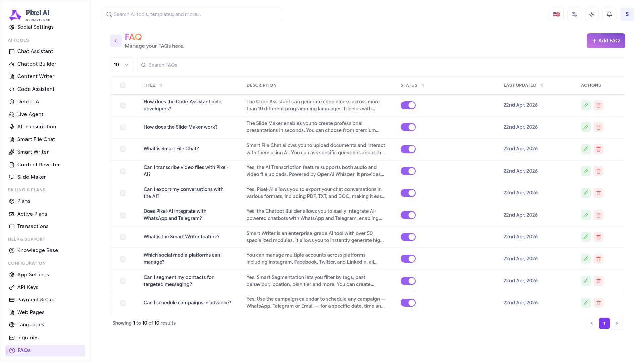Image resolution: width=644 pixels, height=362 pixels.
Task: Delete the Smart Writer feature FAQ
Action: pos(598,237)
